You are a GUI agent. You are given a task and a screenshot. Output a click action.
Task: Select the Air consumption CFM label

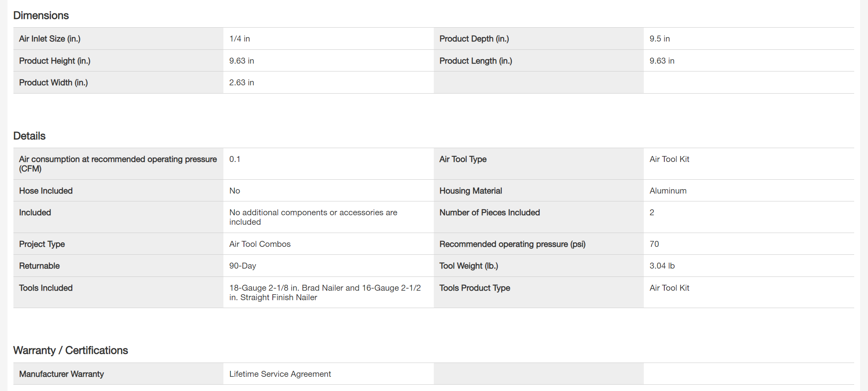(x=118, y=164)
